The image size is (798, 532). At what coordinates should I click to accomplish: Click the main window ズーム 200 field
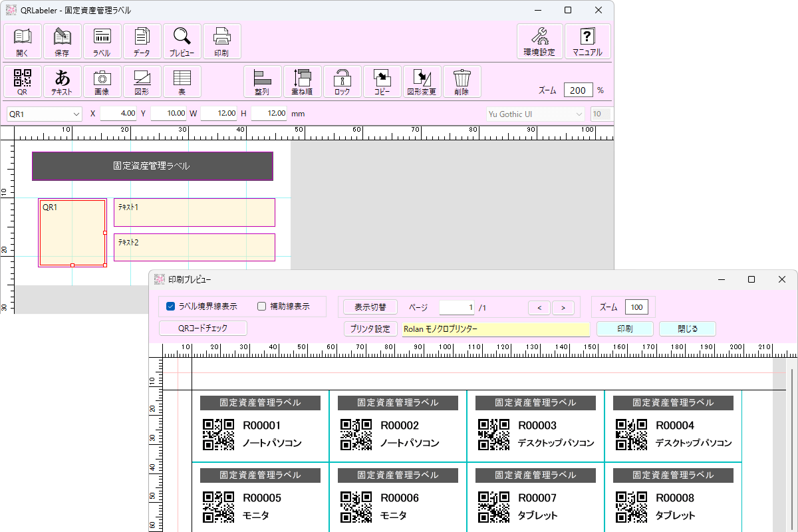[x=578, y=90]
